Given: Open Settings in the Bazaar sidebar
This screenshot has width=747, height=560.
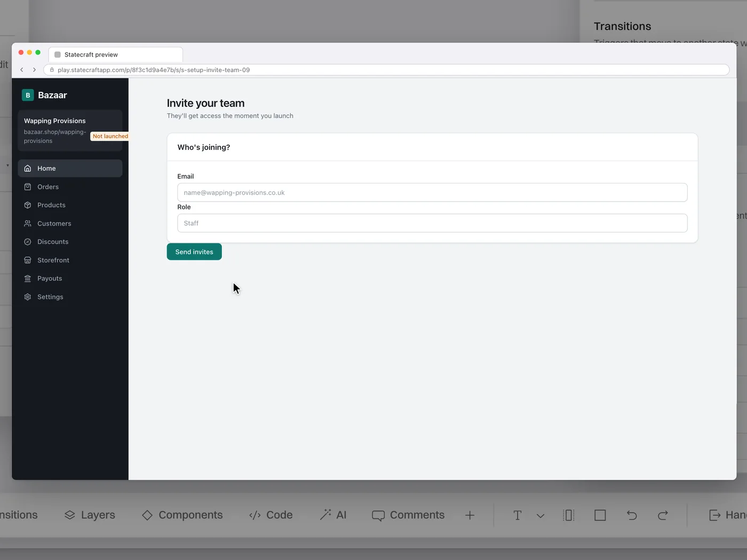Looking at the screenshot, I should [70, 297].
